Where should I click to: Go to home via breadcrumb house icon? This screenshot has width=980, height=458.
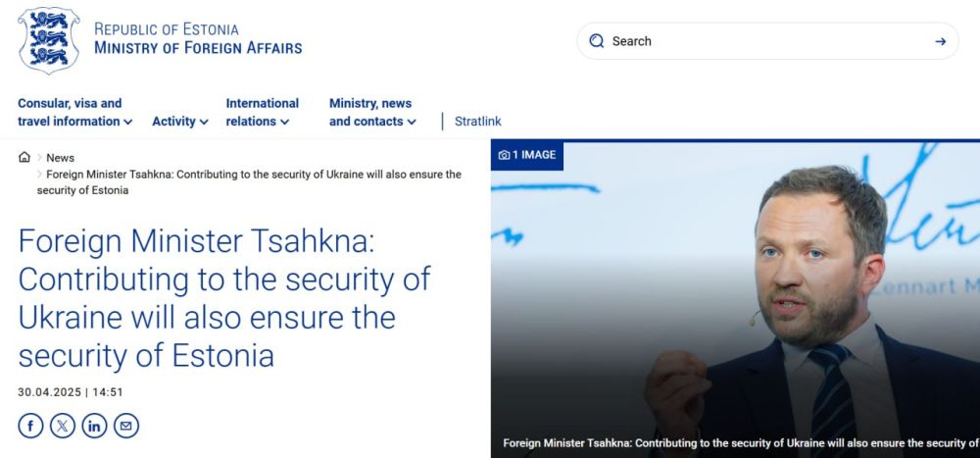point(24,157)
